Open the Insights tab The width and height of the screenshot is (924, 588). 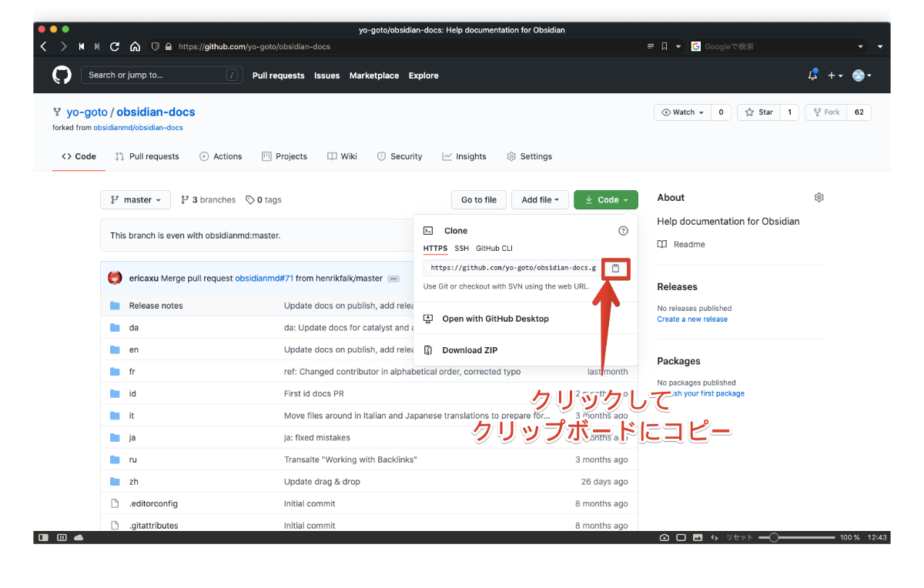coord(464,156)
